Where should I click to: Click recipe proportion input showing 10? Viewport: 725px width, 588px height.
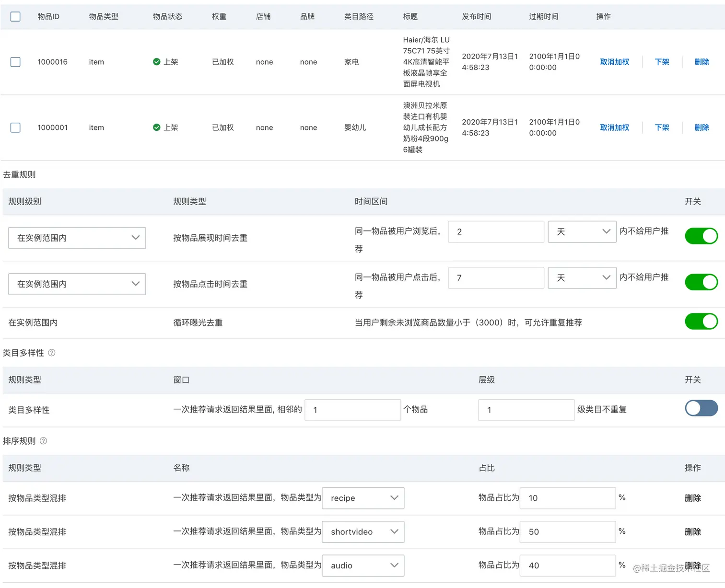pyautogui.click(x=568, y=498)
